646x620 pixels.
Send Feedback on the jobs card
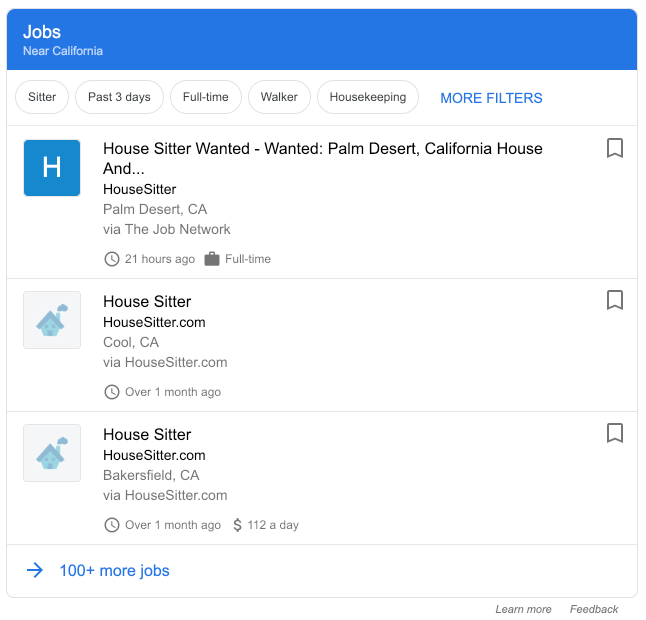pyautogui.click(x=594, y=609)
